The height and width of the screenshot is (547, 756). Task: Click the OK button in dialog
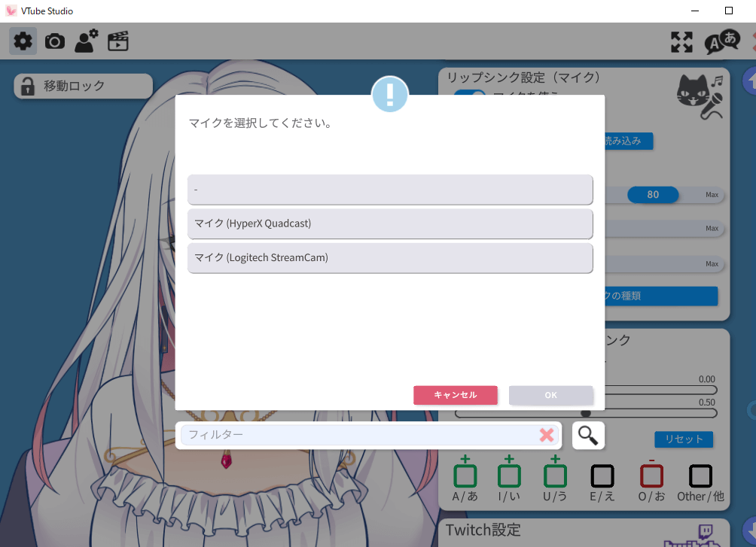(x=550, y=395)
